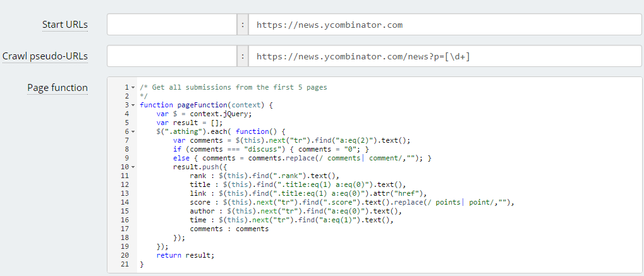The width and height of the screenshot is (644, 276).
Task: Click gutter line number 14
Action: pos(126,202)
